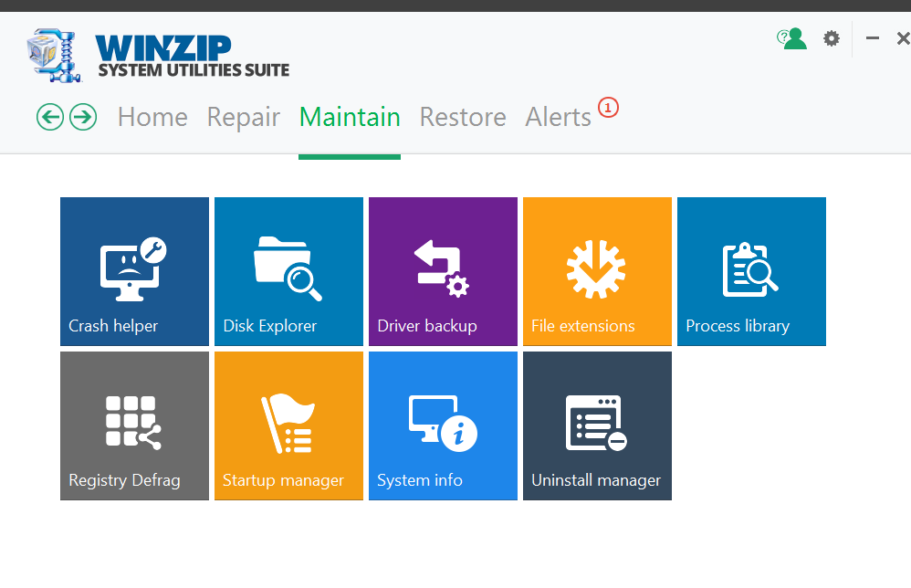Click the WinZip System Utilities Suite logo
This screenshot has height=588, width=911.
point(158,55)
